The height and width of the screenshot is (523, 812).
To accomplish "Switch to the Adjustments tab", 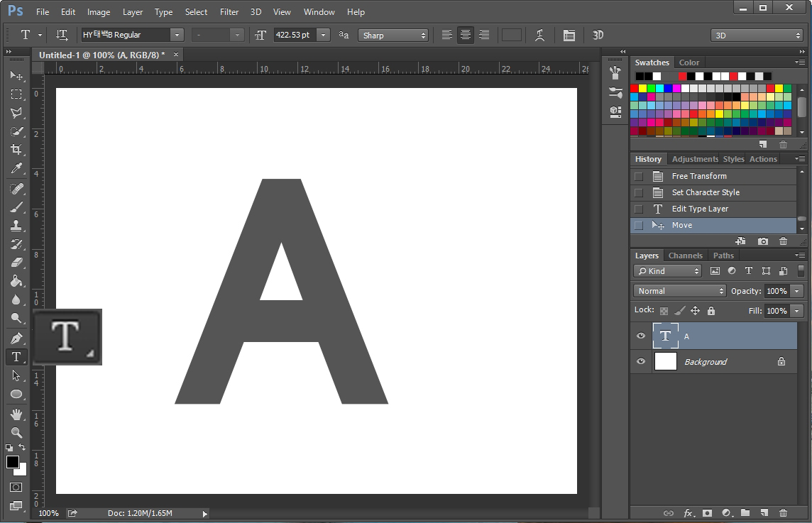I will pos(695,159).
